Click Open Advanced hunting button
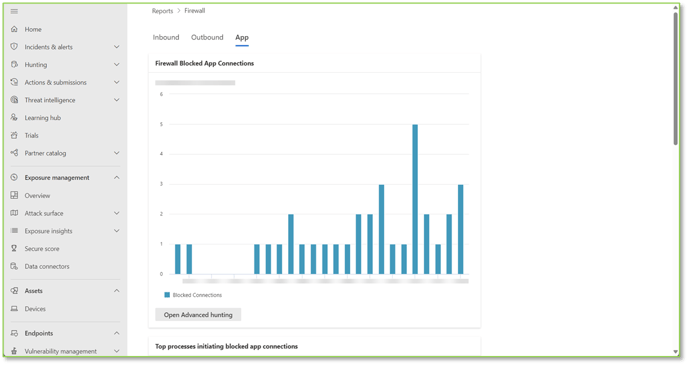The height and width of the screenshot is (365, 688). pos(198,315)
